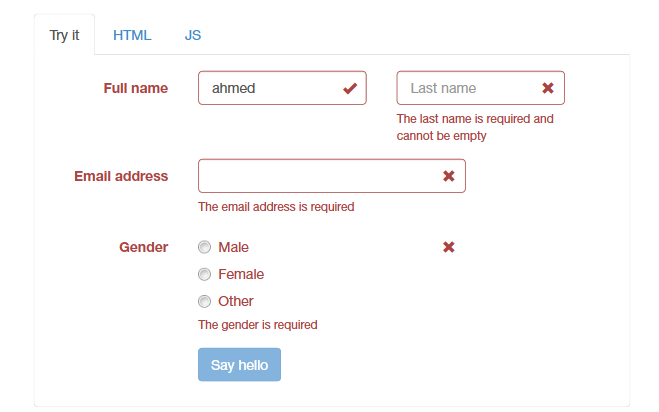The height and width of the screenshot is (412, 659).
Task: Click the Other option label text
Action: pyautogui.click(x=236, y=301)
